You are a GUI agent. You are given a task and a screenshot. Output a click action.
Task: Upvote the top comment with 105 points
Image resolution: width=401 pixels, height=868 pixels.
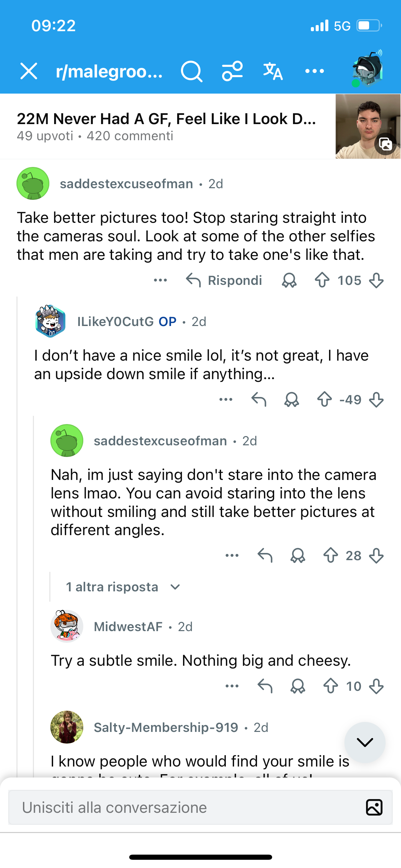click(322, 280)
